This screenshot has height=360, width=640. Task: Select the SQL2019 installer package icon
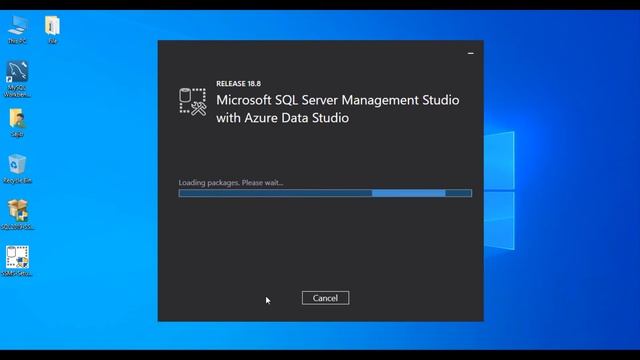pyautogui.click(x=17, y=215)
